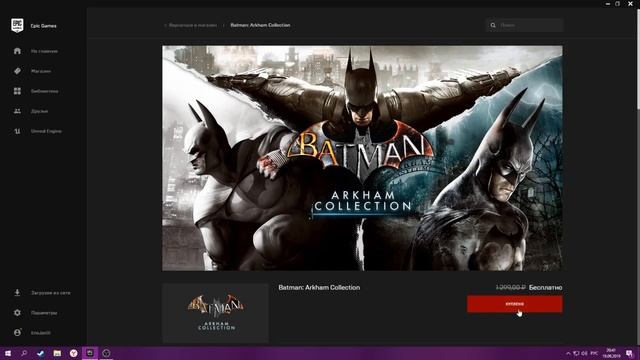Click the taskbar clock and date

[611, 353]
